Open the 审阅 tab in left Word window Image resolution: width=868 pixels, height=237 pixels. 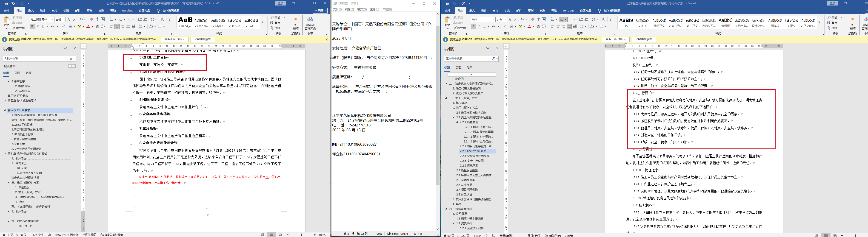tap(89, 11)
